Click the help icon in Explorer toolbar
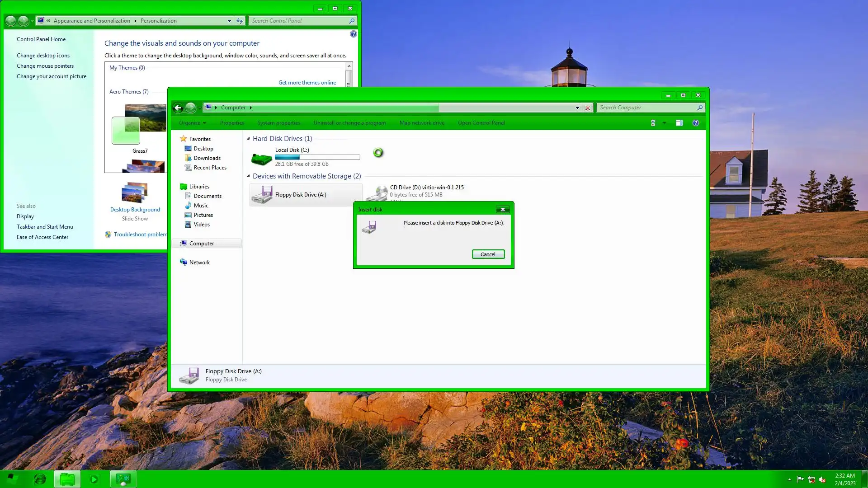 [x=695, y=123]
